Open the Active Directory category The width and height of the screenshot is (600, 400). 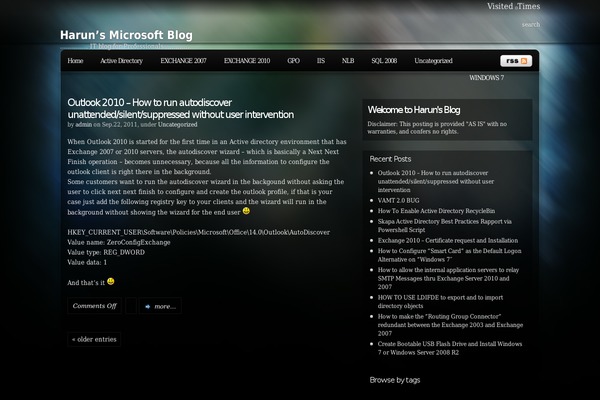click(x=121, y=61)
